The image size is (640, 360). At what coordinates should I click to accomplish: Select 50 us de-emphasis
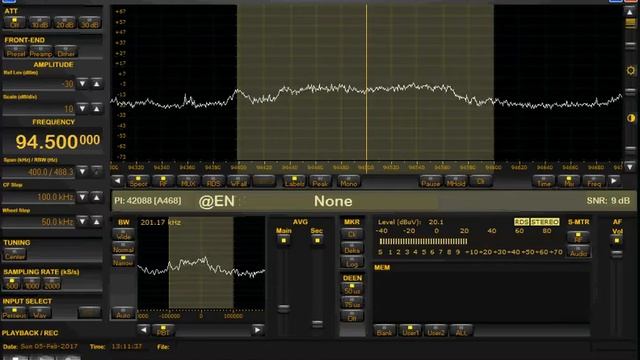(352, 289)
